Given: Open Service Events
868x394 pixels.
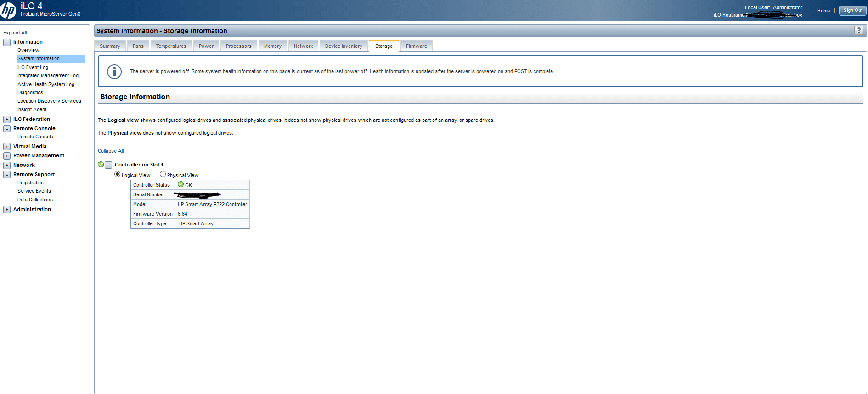Looking at the screenshot, I should [x=34, y=191].
